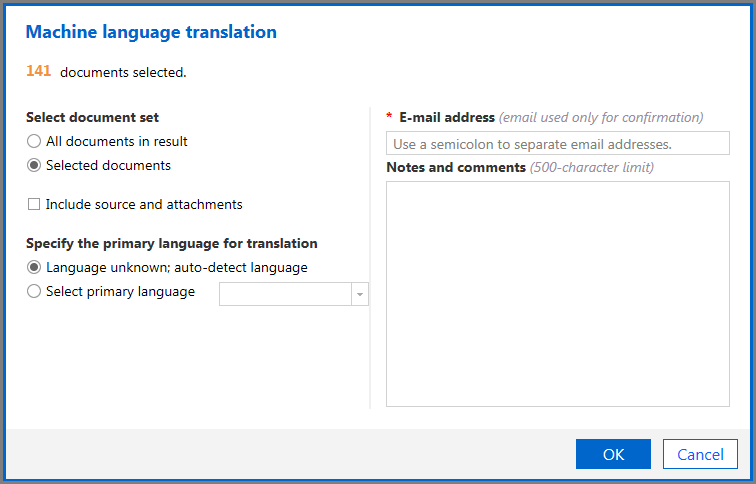Choose the "Selected documents" radio option
756x484 pixels.
34,165
